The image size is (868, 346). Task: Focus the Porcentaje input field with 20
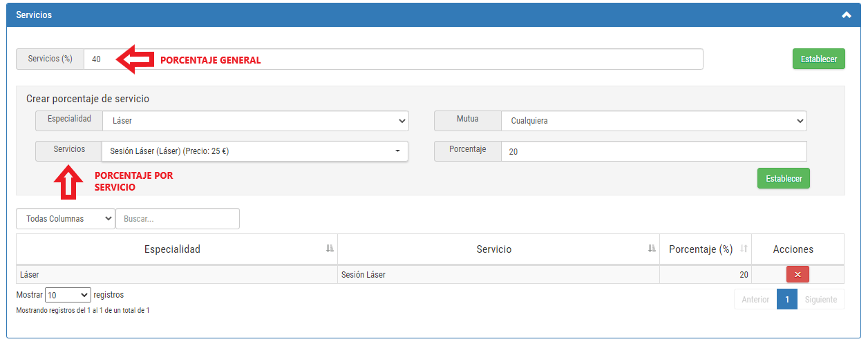(654, 152)
